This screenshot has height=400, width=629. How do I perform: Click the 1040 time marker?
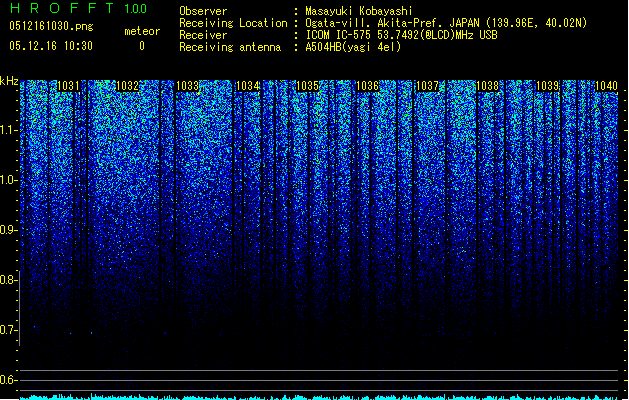(x=606, y=86)
